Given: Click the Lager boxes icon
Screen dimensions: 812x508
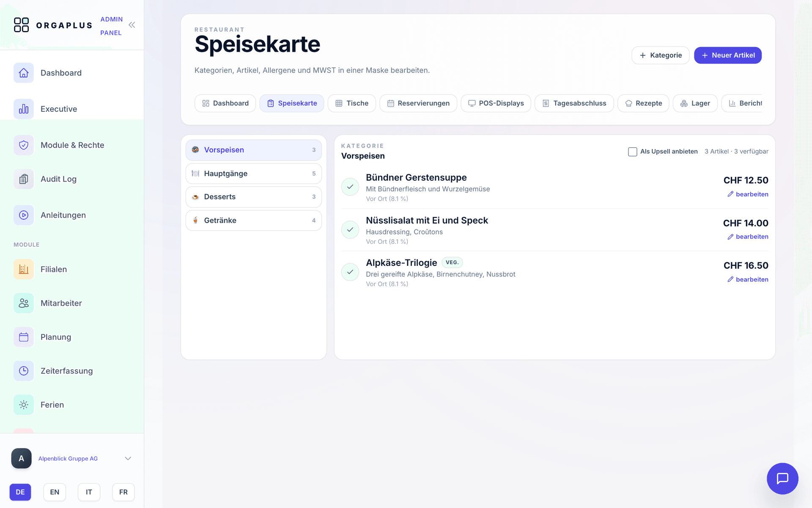Looking at the screenshot, I should coord(684,103).
